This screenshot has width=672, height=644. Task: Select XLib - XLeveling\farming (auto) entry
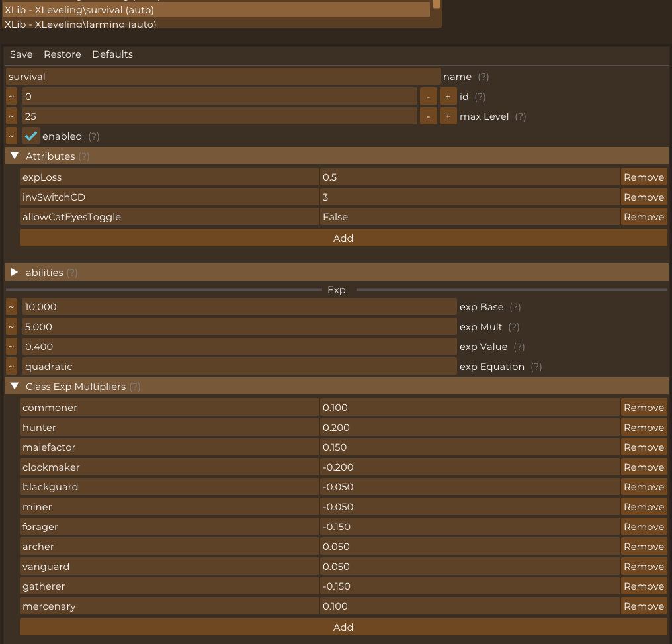pos(216,24)
